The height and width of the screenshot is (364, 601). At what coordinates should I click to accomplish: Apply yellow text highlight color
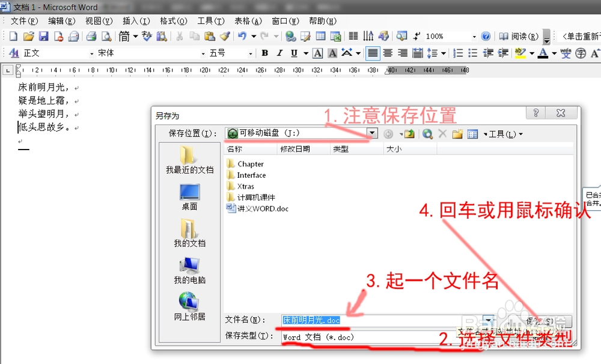(520, 53)
